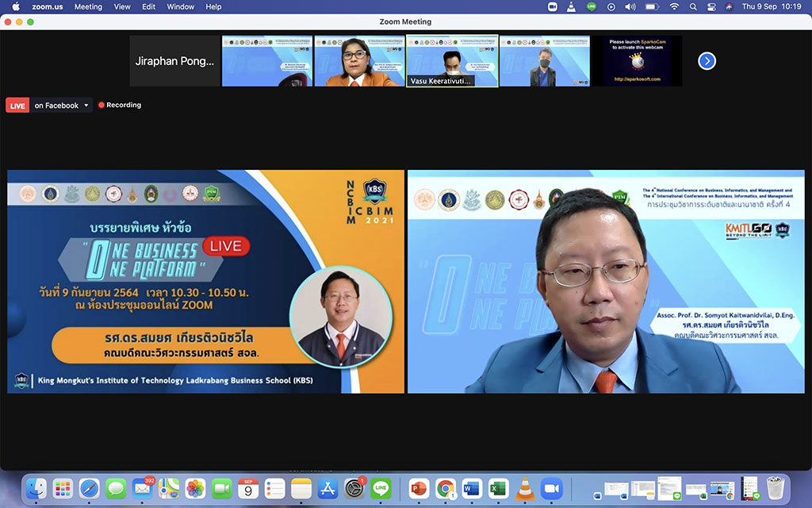
Task: Open Microsoft Word from the Dock
Action: [472, 489]
